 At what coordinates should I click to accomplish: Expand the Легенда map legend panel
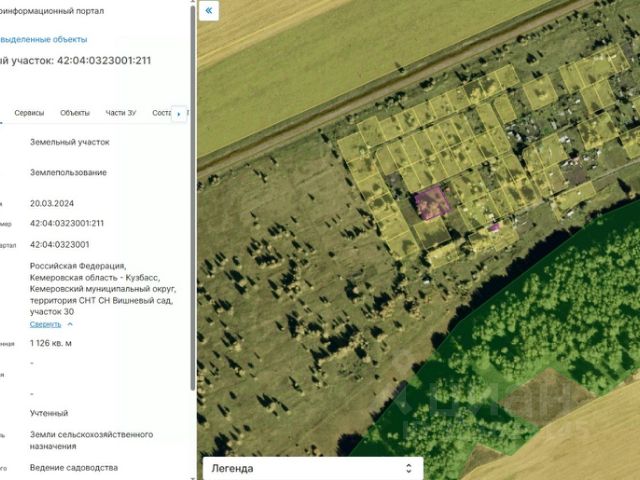(313, 468)
